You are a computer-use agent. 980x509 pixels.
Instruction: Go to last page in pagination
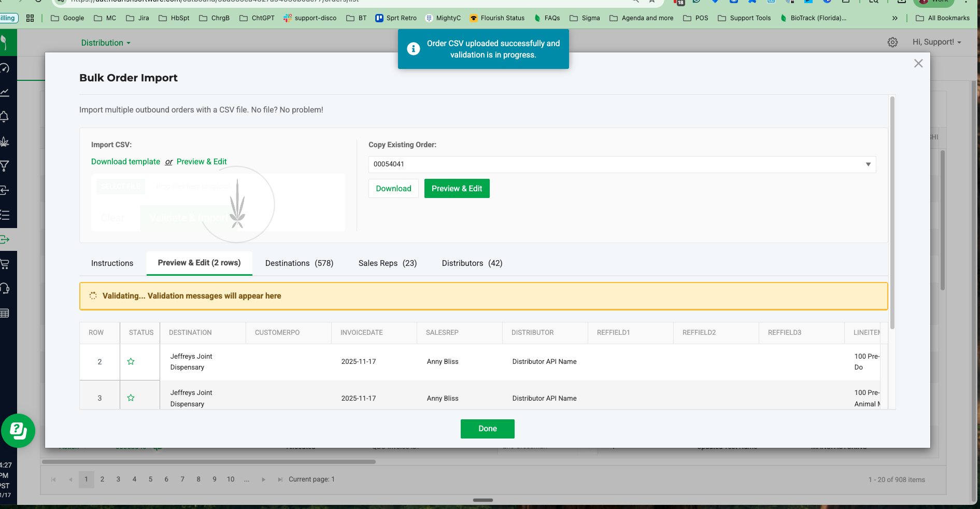click(x=280, y=479)
